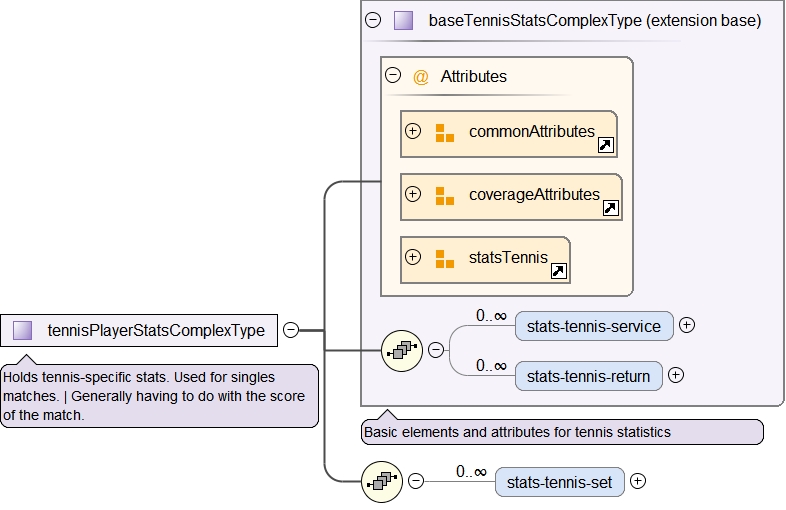786x510 pixels.
Task: Click the Attributes @ symbol icon
Action: point(421,76)
